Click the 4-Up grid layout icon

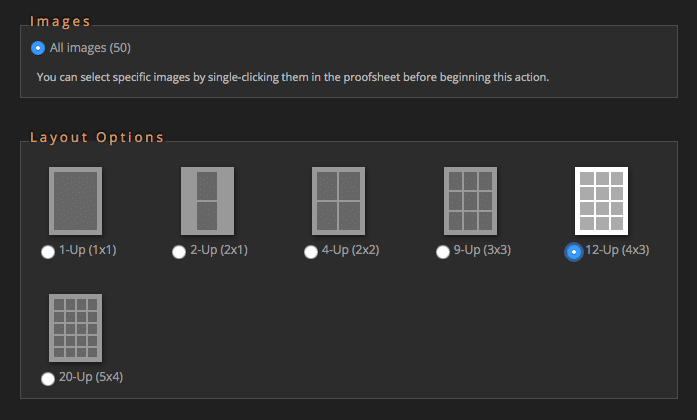[339, 201]
